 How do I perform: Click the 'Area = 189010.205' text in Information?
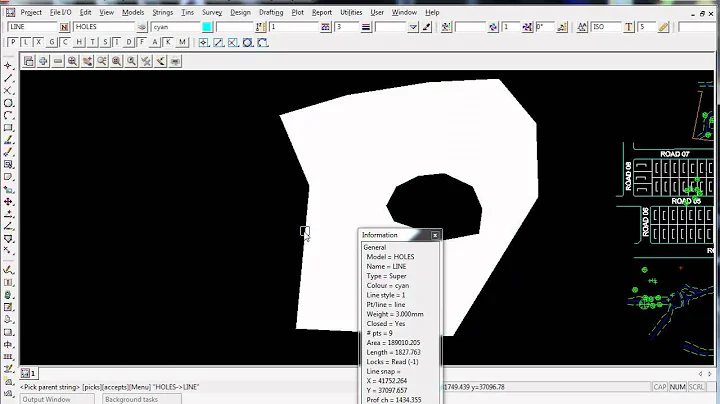(x=393, y=343)
